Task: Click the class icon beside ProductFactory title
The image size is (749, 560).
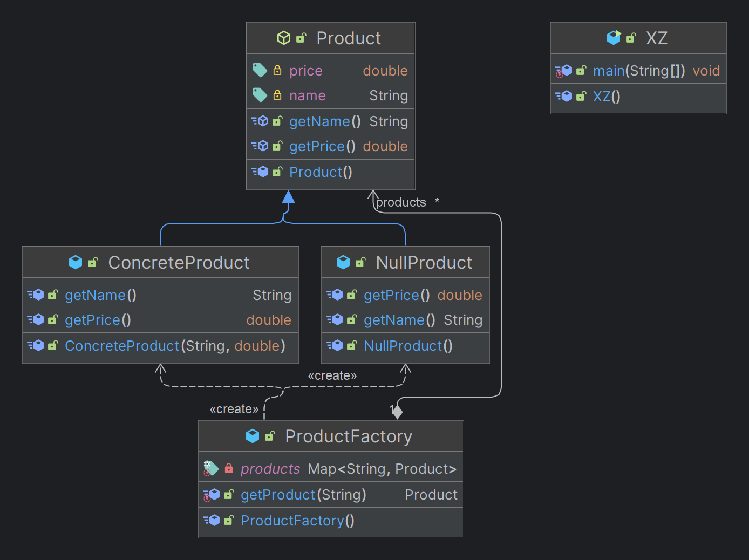Action: (x=253, y=436)
